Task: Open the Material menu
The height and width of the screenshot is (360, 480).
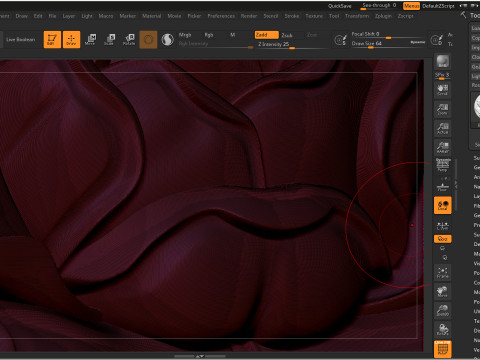Action: point(152,16)
